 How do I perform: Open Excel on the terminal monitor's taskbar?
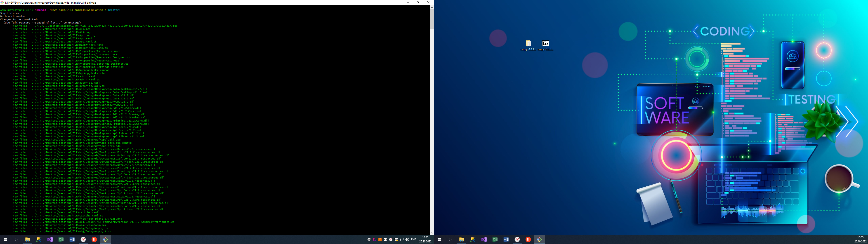pos(61,240)
